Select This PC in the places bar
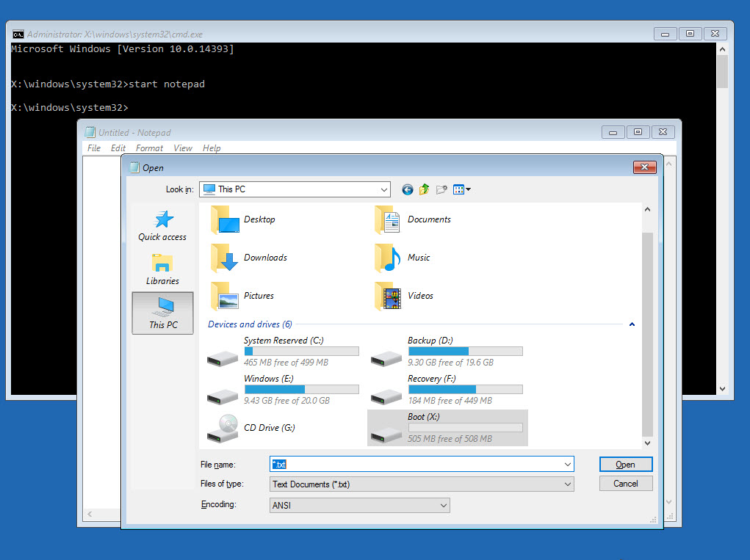Image resolution: width=750 pixels, height=560 pixels. pos(162,313)
